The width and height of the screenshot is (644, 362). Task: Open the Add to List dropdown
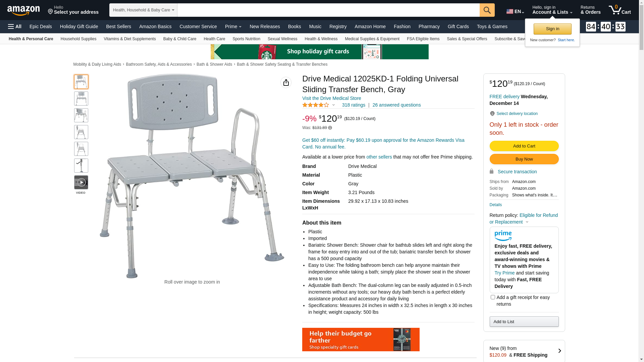pyautogui.click(x=524, y=322)
